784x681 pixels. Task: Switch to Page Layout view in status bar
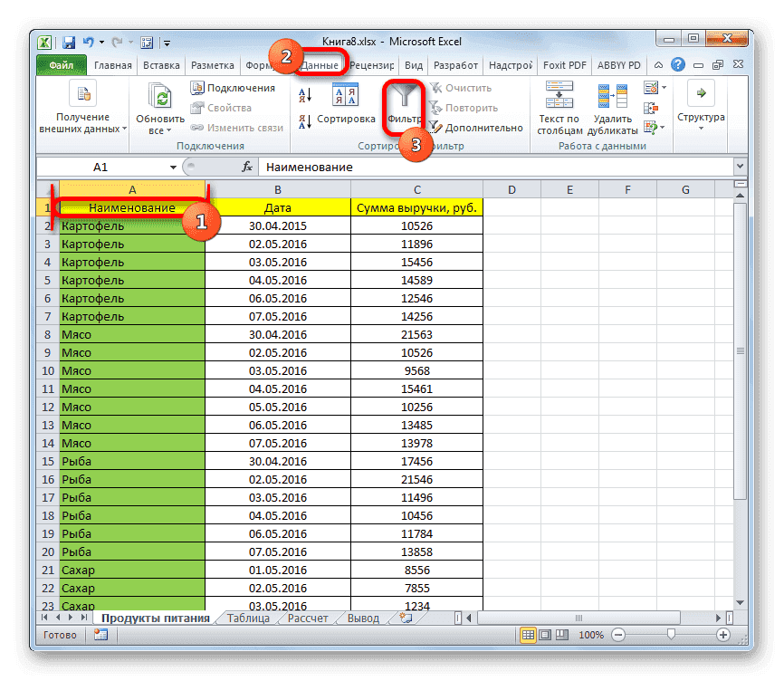click(545, 635)
